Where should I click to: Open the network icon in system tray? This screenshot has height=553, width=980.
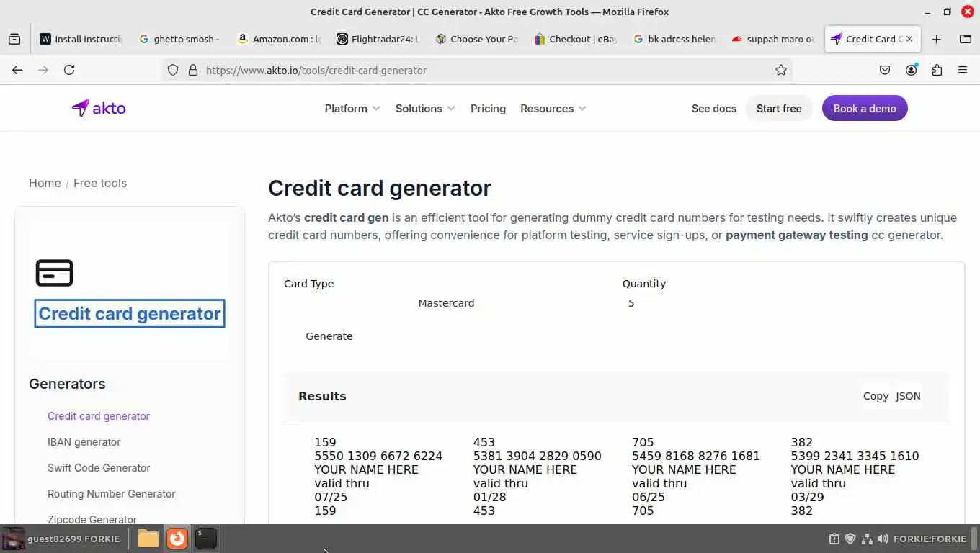pos(867,539)
